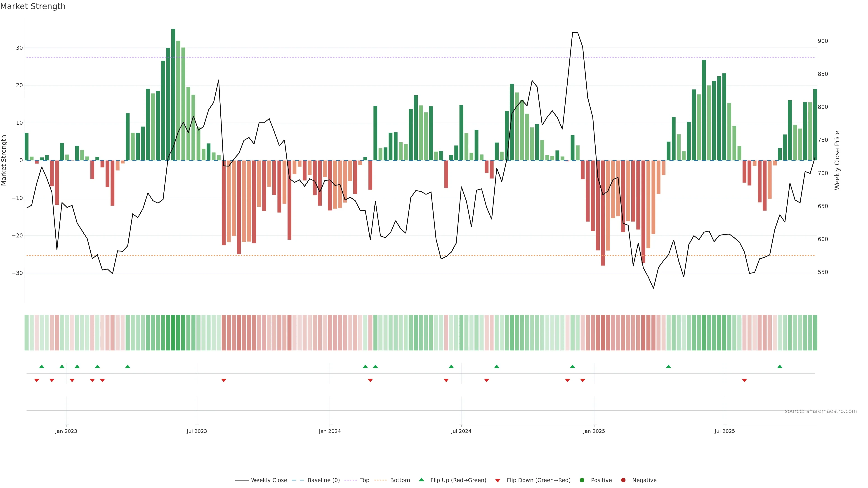Image resolution: width=868 pixels, height=488 pixels.
Task: Click the last green flip-up marker
Action: click(x=780, y=366)
